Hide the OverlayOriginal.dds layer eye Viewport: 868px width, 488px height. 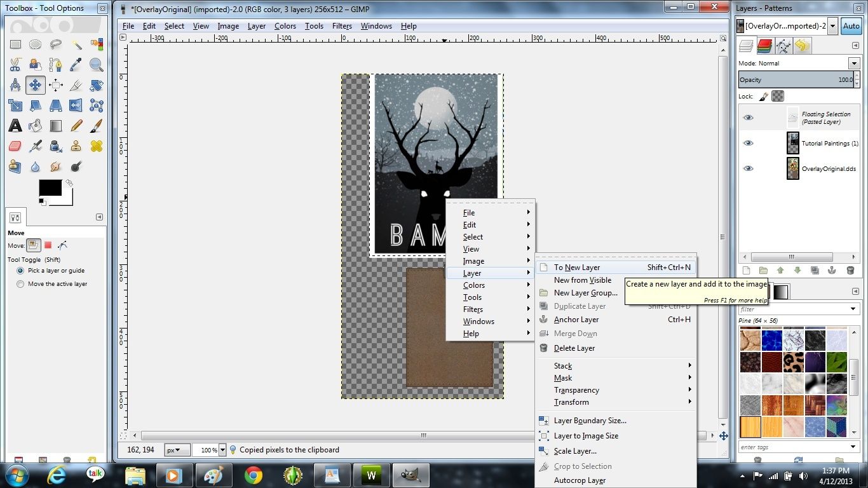coord(748,168)
